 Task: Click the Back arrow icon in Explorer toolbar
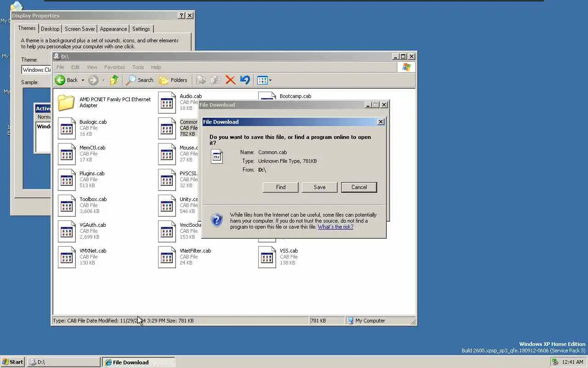(60, 80)
